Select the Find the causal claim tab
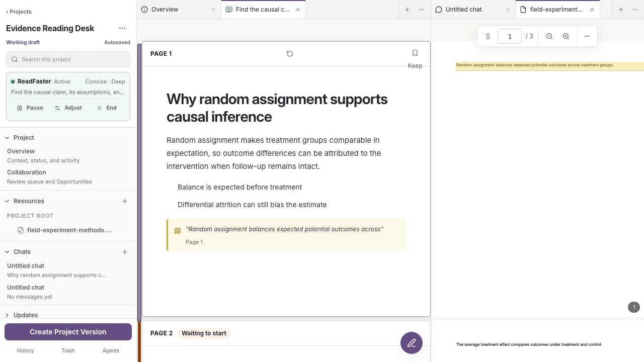This screenshot has width=644, height=362. click(263, 10)
